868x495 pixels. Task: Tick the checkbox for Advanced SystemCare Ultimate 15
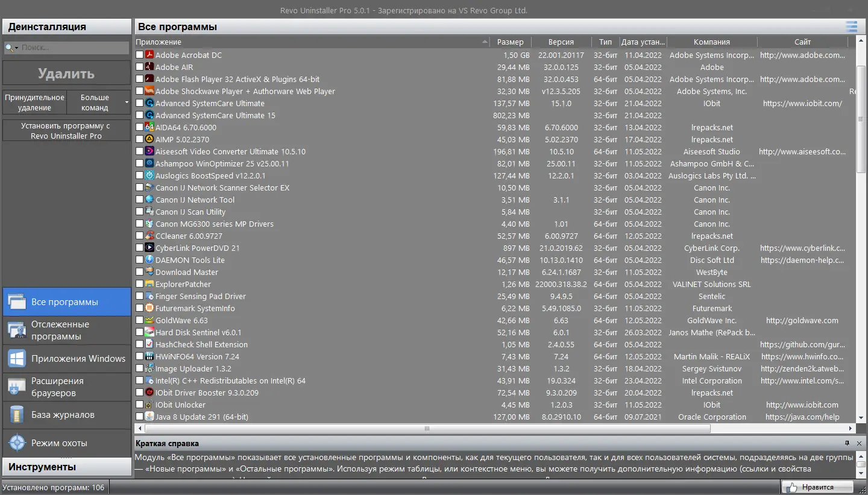click(x=140, y=115)
